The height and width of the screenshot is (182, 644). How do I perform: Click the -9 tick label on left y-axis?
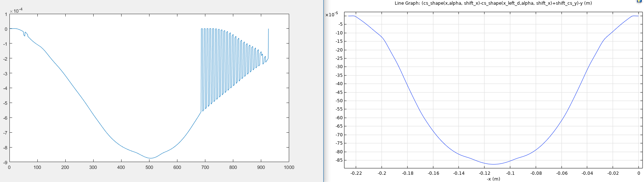[x=5, y=163]
